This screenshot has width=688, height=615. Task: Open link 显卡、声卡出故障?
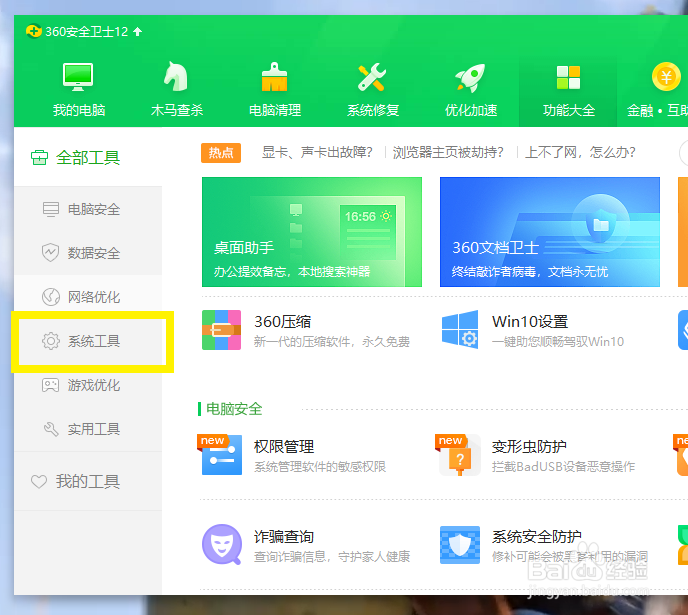tap(317, 152)
